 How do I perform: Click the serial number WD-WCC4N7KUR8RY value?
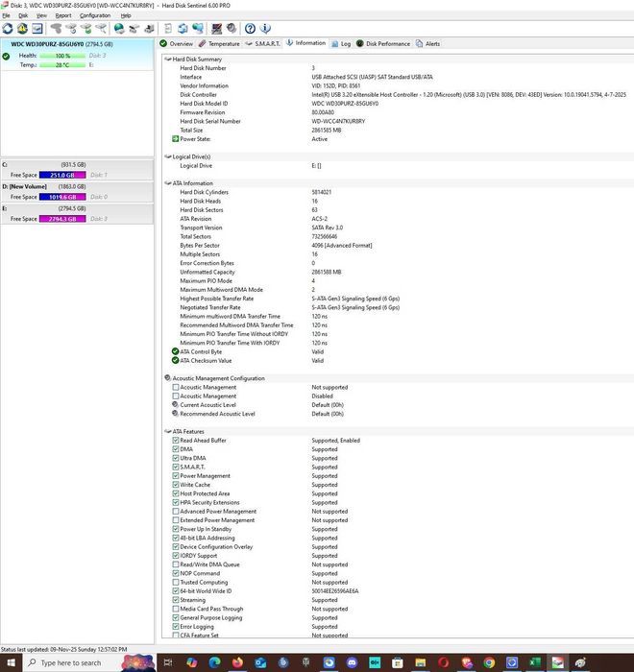pyautogui.click(x=338, y=121)
